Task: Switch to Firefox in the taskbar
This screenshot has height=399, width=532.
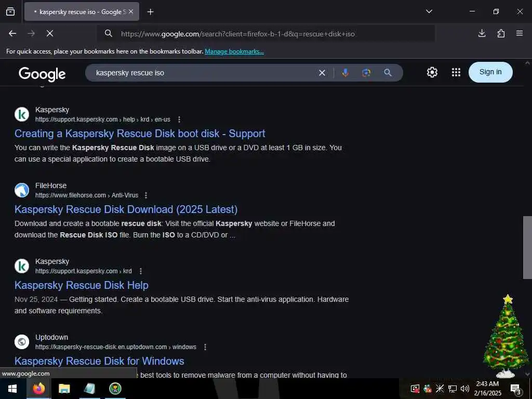Action: (x=38, y=389)
